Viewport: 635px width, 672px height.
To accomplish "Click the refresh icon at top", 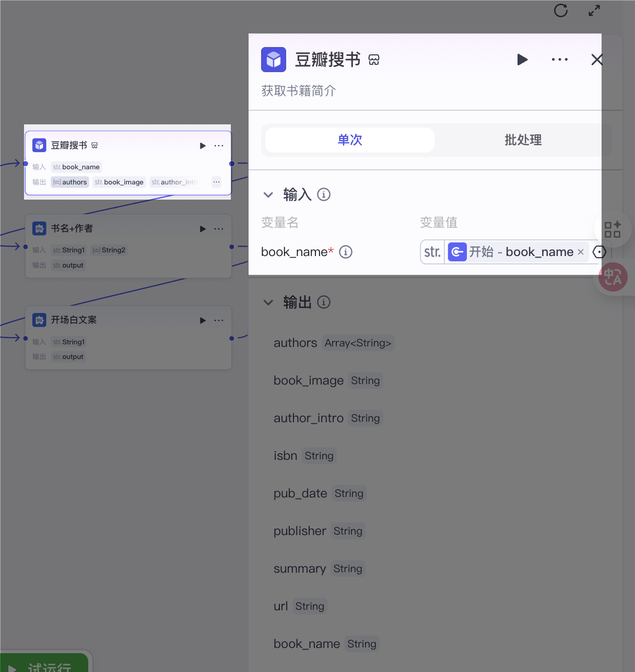I will pos(561,10).
